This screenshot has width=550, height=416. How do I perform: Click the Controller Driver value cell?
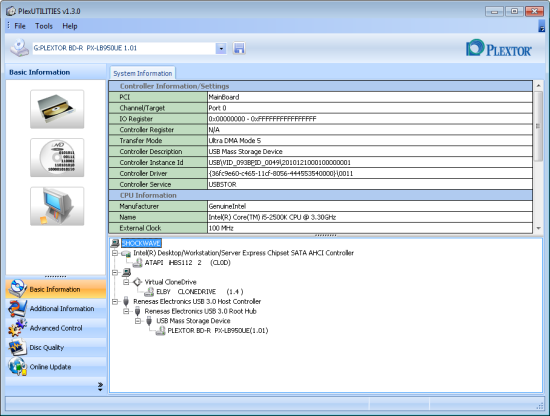(x=370, y=173)
